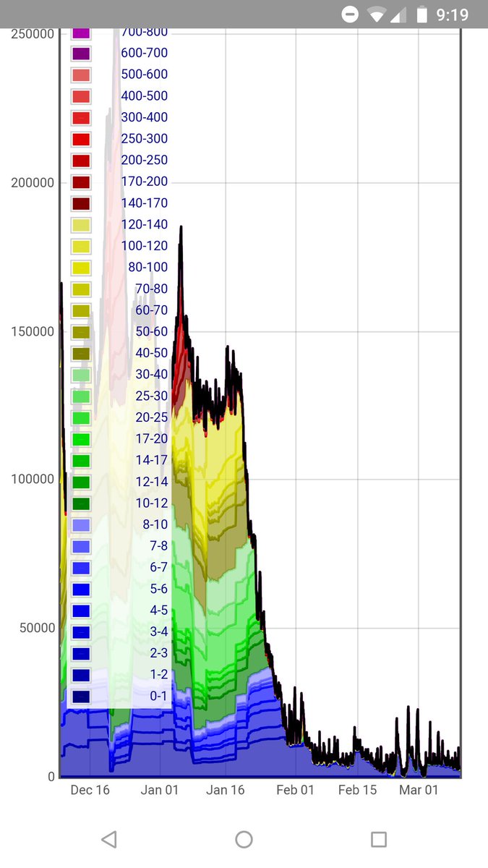This screenshot has width=488, height=868.
Task: Select the '700-800' legend label
Action: tap(145, 33)
